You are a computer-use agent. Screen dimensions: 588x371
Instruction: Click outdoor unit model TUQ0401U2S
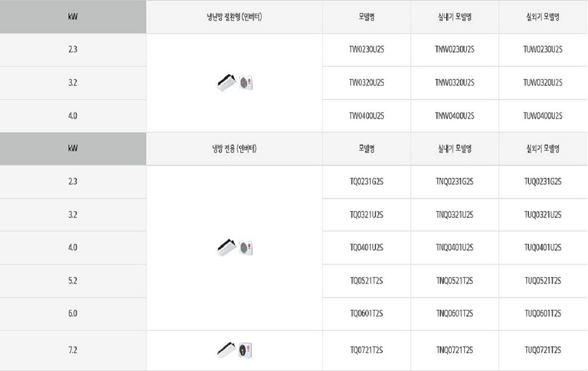[543, 248]
